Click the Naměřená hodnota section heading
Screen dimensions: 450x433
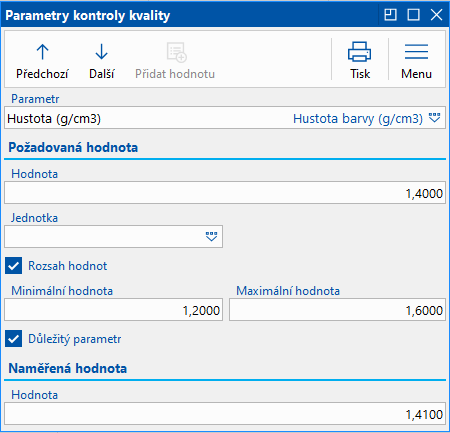(68, 368)
